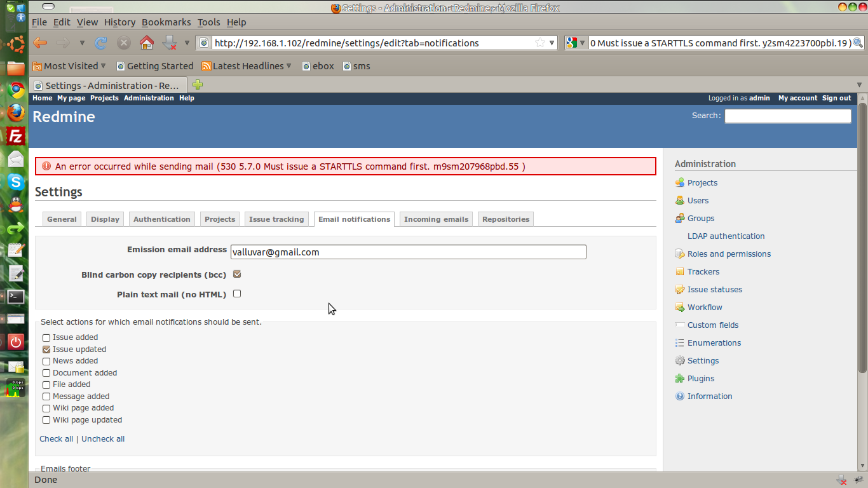The image size is (868, 488).
Task: Click the Uncheck all link
Action: [103, 439]
